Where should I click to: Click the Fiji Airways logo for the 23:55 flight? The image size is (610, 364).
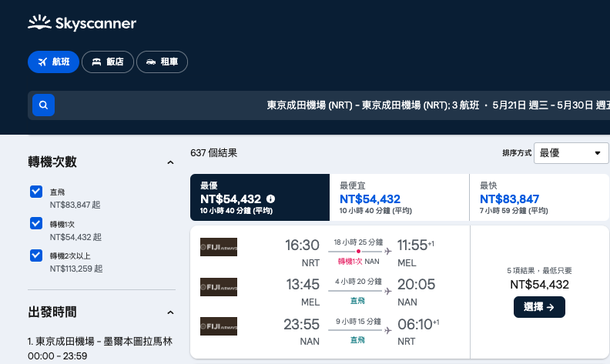pos(219,326)
